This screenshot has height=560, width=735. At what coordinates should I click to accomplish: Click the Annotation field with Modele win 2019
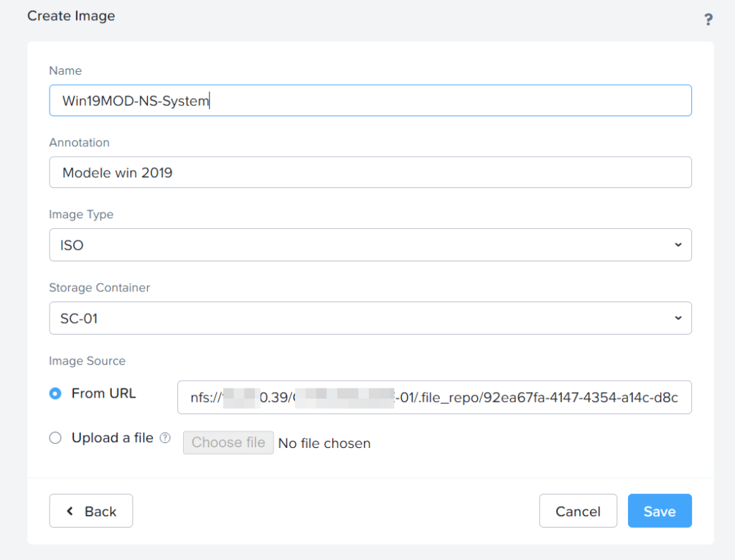click(370, 172)
